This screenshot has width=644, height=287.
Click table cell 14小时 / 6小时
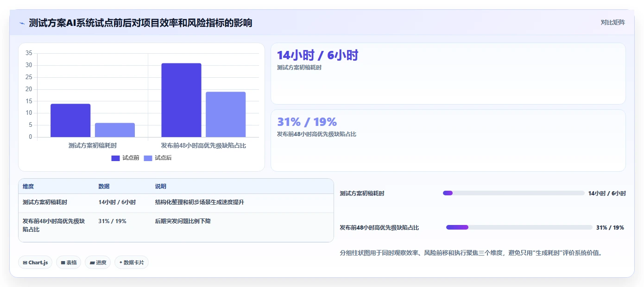click(117, 202)
